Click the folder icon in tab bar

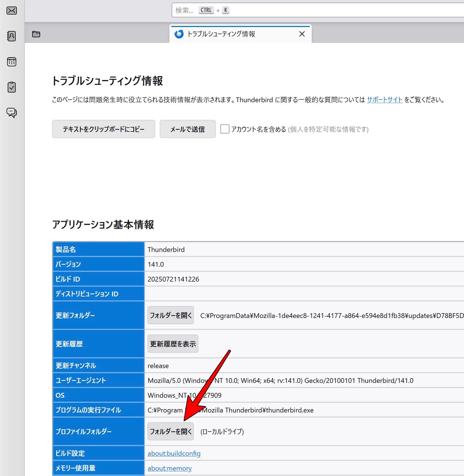tap(36, 34)
